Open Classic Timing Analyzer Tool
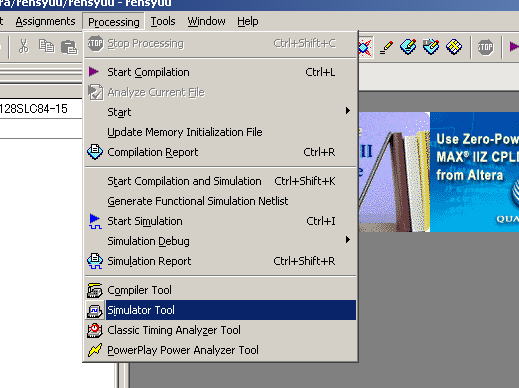The width and height of the screenshot is (519, 388). tap(220, 330)
